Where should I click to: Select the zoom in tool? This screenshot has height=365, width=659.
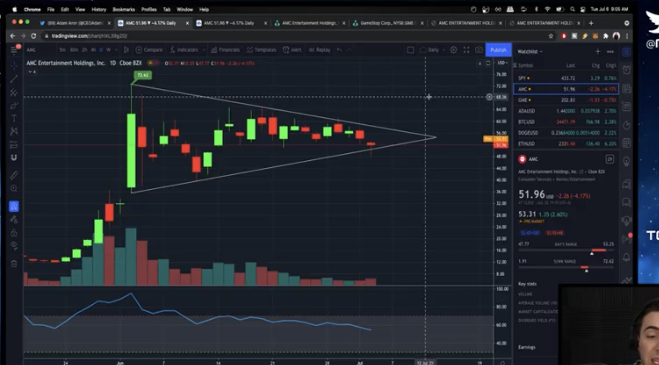[x=14, y=188]
